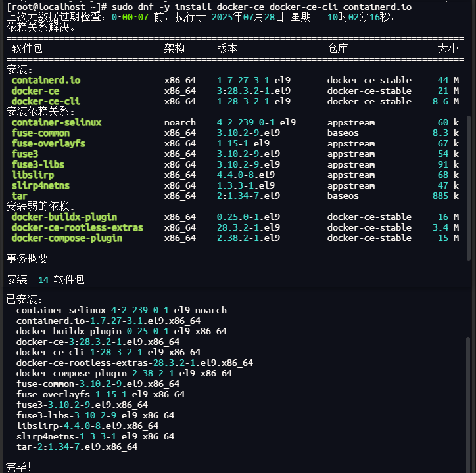Click green "tar" package name in table
Image resolution: width=476 pixels, height=473 pixels.
(20, 196)
